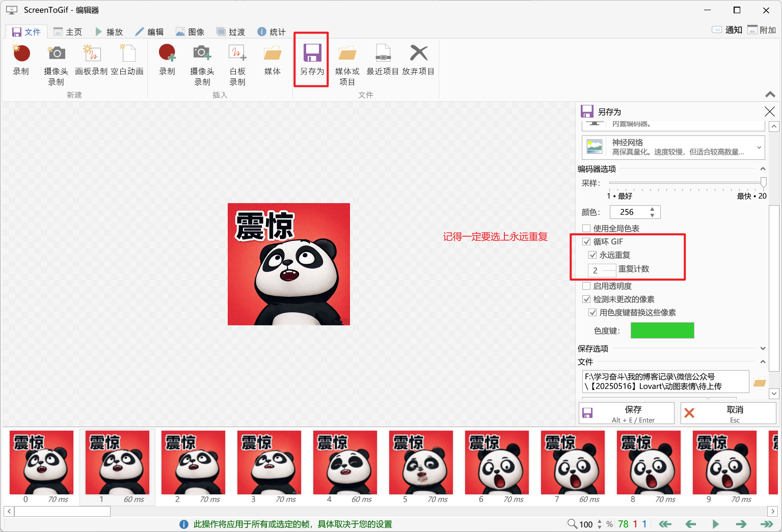782x532 pixels.
Task: Browse for output folder icon
Action: 760,382
